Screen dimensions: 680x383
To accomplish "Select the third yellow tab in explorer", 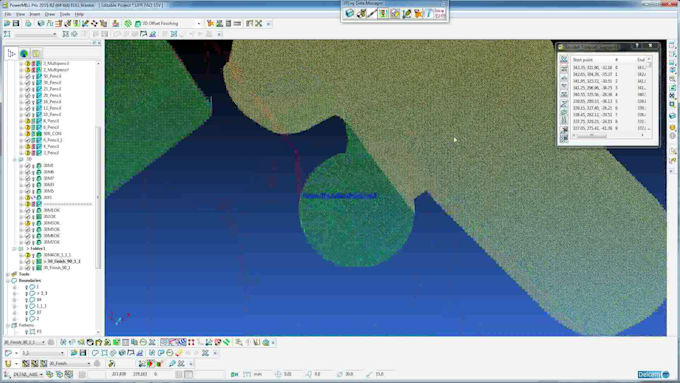I will (36, 54).
